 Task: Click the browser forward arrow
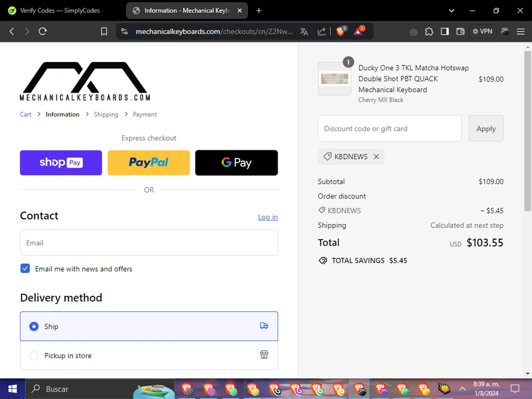click(27, 32)
